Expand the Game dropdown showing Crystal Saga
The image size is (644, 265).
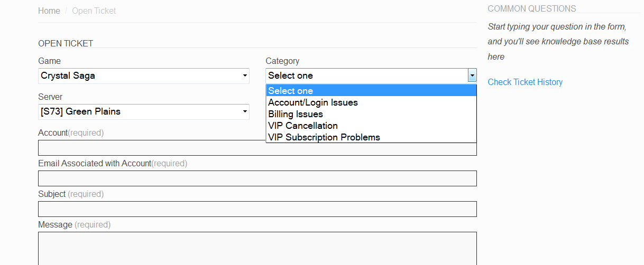click(143, 76)
